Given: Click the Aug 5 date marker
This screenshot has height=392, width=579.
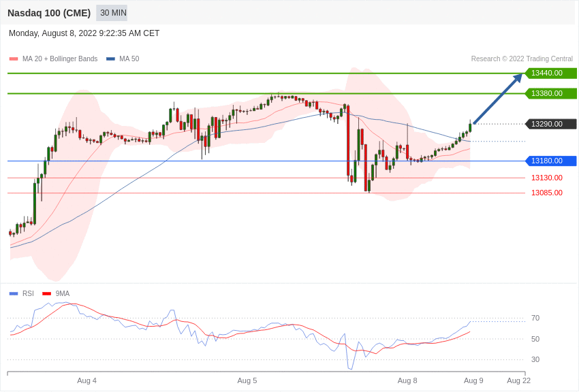Looking at the screenshot, I should [x=247, y=380].
